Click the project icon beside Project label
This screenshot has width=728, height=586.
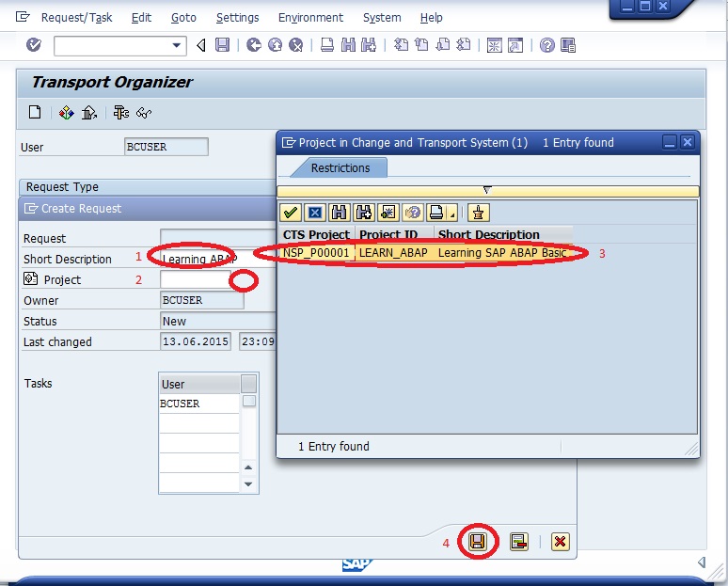[31, 278]
